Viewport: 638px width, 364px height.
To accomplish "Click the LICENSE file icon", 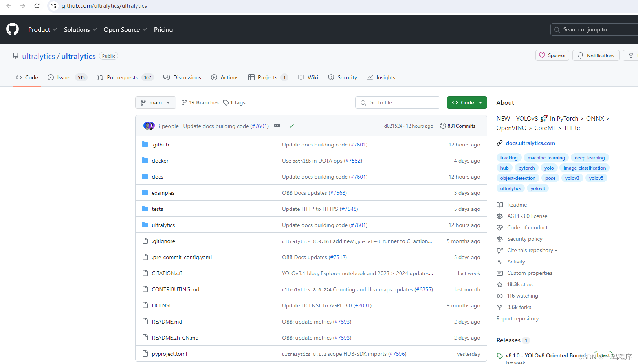I will (x=145, y=305).
